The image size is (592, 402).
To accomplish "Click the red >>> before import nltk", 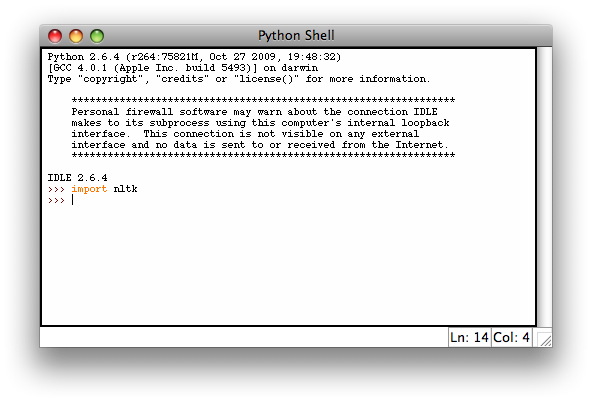I will coord(56,189).
